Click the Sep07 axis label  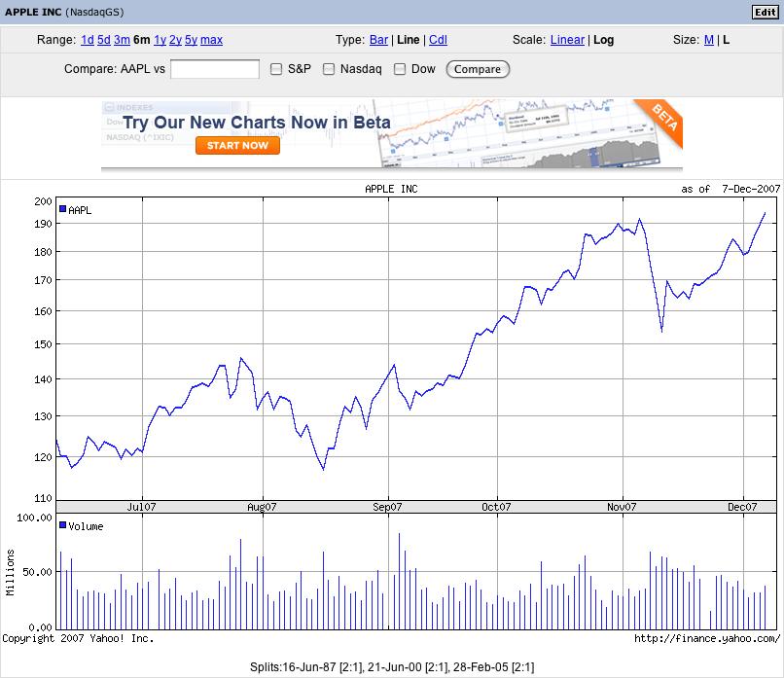pos(387,507)
